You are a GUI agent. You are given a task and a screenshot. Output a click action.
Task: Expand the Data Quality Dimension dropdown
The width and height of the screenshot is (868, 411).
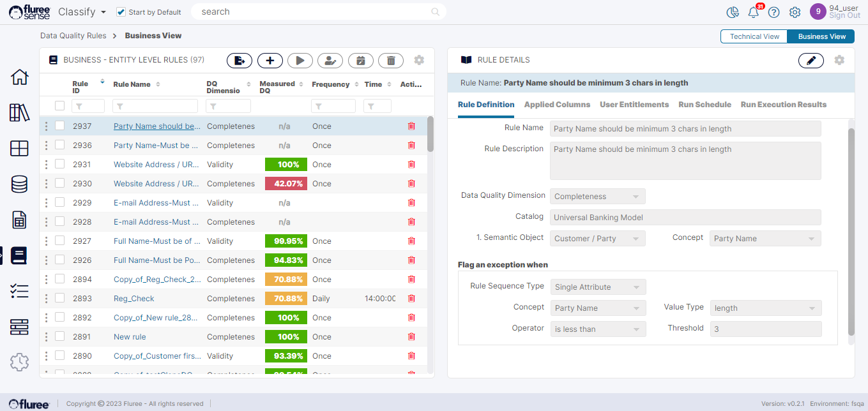(x=598, y=197)
